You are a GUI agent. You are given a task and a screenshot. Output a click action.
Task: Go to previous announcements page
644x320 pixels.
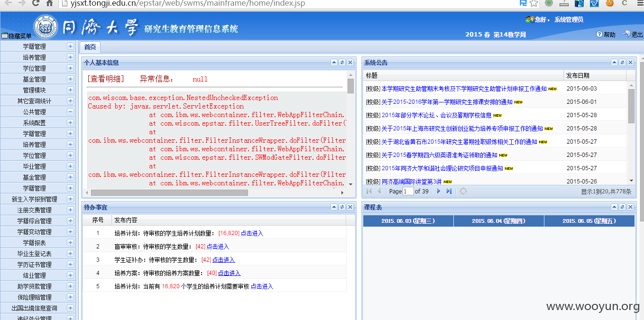[x=379, y=191]
